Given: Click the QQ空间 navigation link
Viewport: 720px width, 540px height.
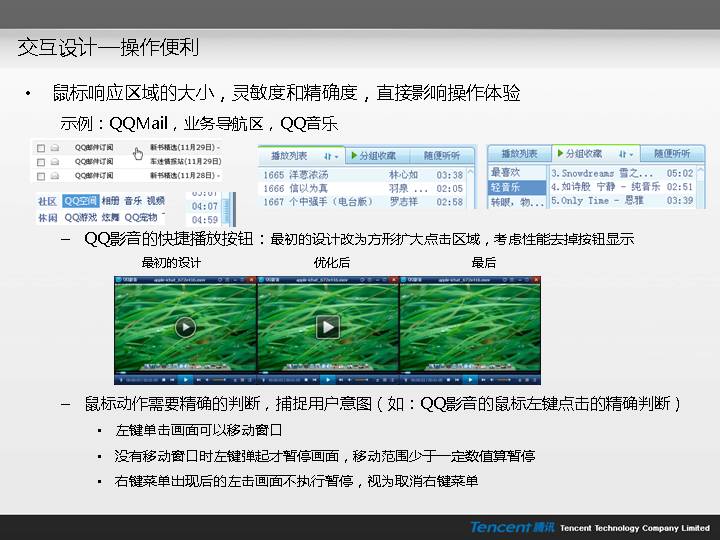Looking at the screenshot, I should (80, 201).
